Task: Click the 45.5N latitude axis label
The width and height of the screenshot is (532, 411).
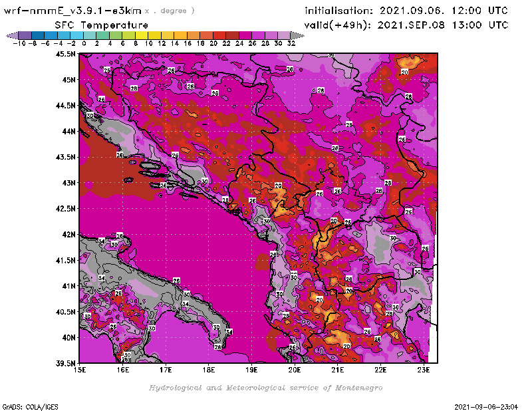Action: tap(65, 54)
